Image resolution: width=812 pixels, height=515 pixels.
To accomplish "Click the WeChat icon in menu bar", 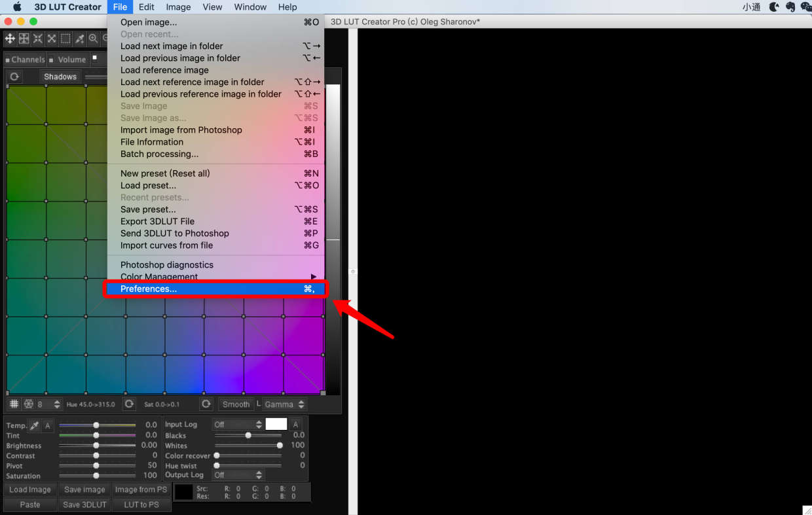I will (x=805, y=7).
